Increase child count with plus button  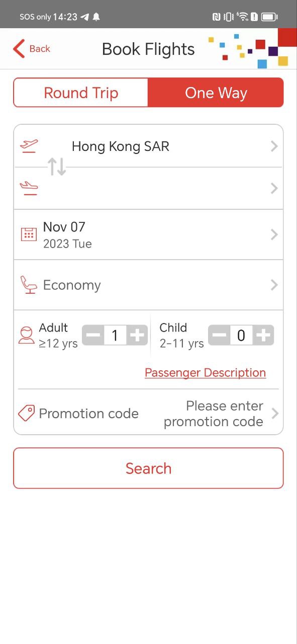coord(263,335)
